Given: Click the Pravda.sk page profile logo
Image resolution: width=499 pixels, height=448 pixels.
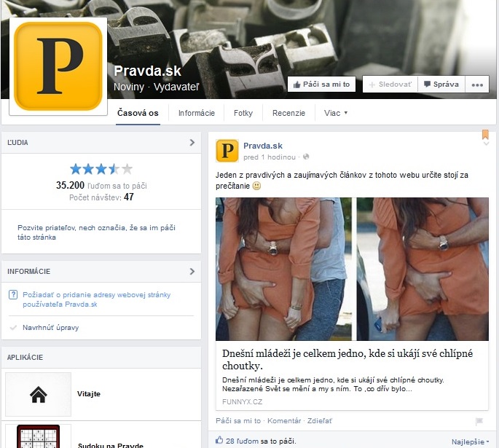Looking at the screenshot, I should point(58,66).
